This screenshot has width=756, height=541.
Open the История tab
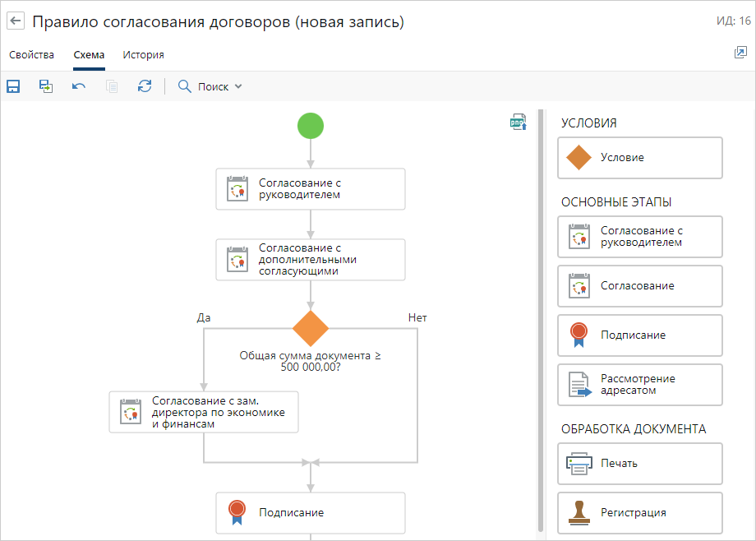click(x=144, y=55)
